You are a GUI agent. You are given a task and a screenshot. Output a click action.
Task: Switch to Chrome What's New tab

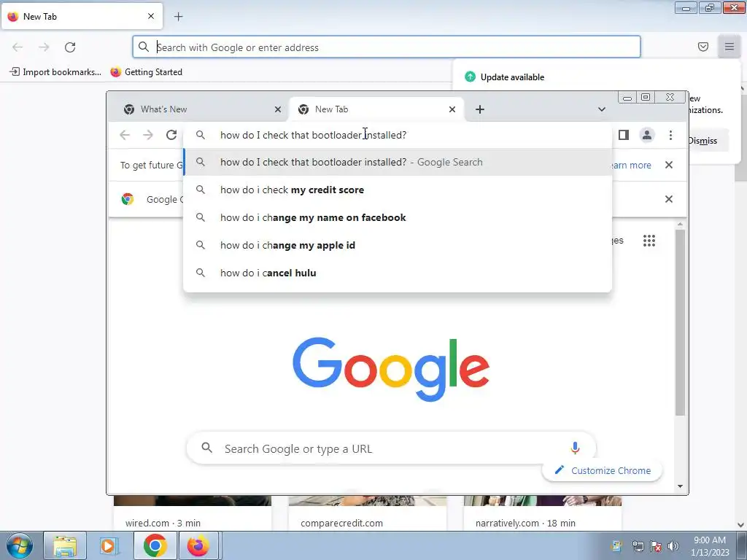(199, 109)
